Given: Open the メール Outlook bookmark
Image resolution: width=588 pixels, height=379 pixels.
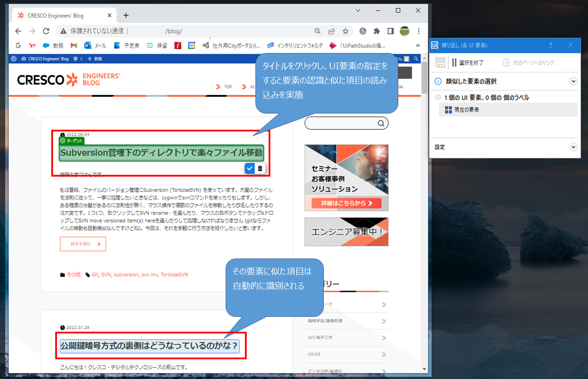Looking at the screenshot, I should point(95,45).
